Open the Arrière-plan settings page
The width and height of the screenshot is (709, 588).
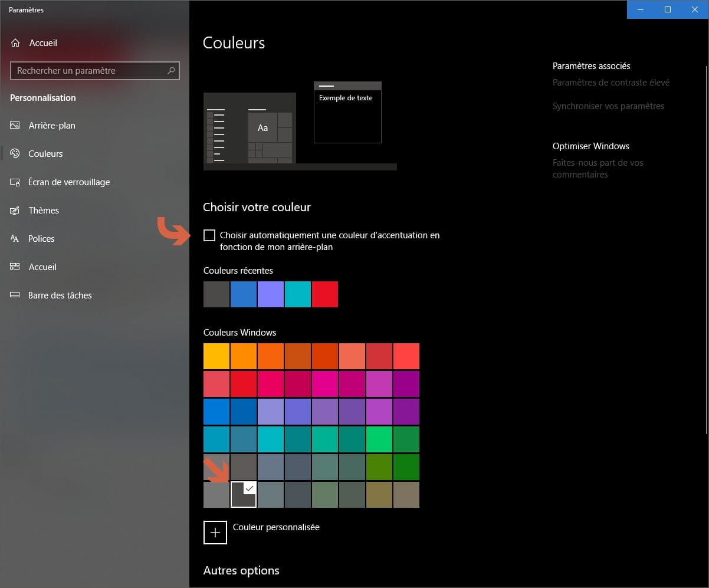point(52,126)
